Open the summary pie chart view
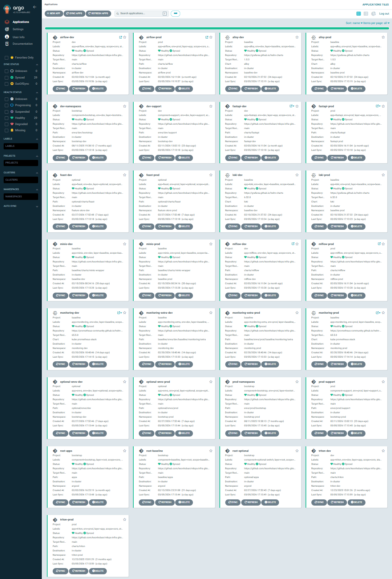This screenshot has height=579, width=392. coord(373,13)
